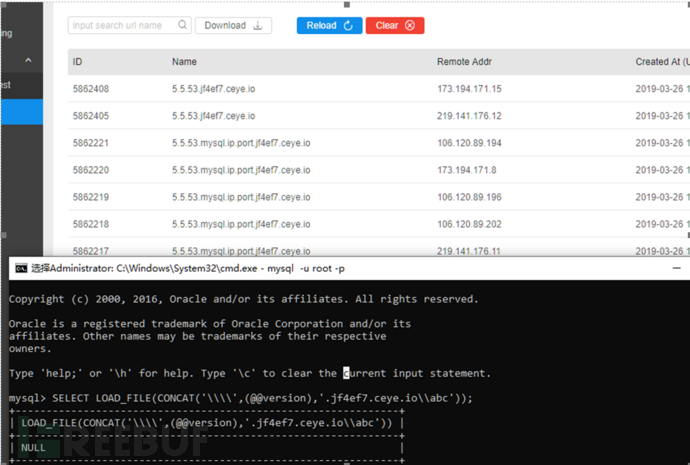Screen dimensions: 690x465
Task: Click remote address 106.120.89.202
Action: point(469,224)
